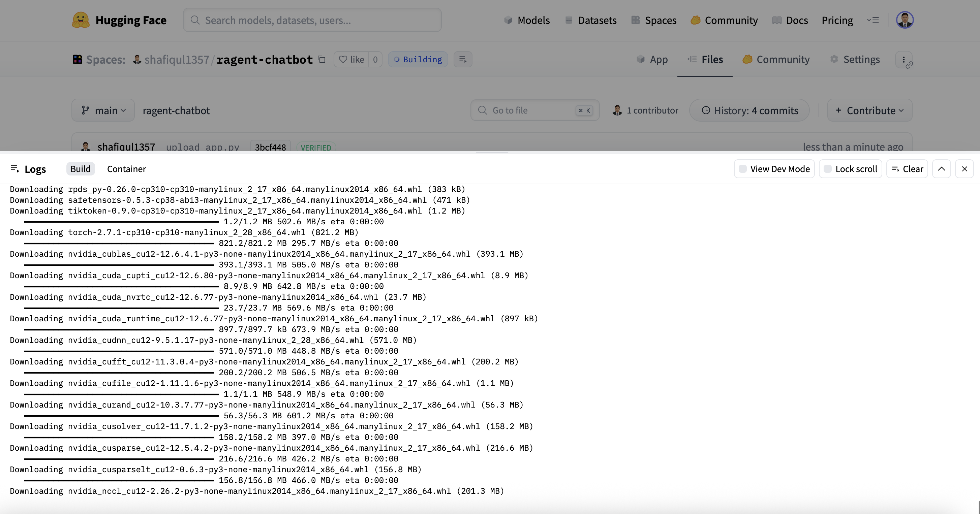Open the space Community tab
The height and width of the screenshot is (514, 980).
coord(775,59)
